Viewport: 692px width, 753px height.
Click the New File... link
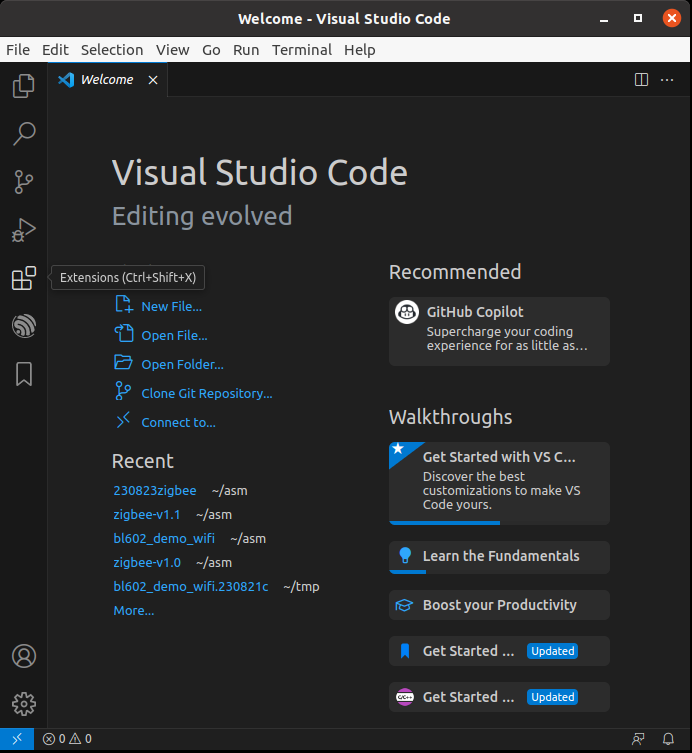coord(171,306)
